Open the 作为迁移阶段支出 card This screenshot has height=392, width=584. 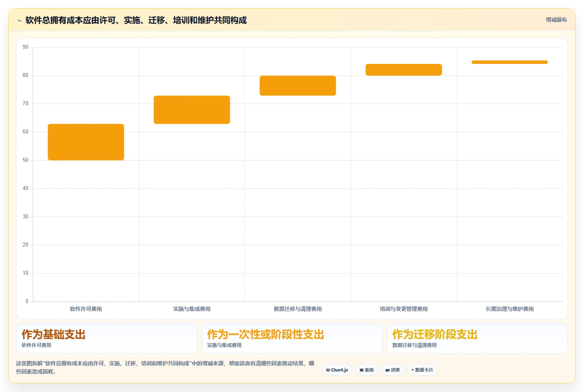pos(477,338)
